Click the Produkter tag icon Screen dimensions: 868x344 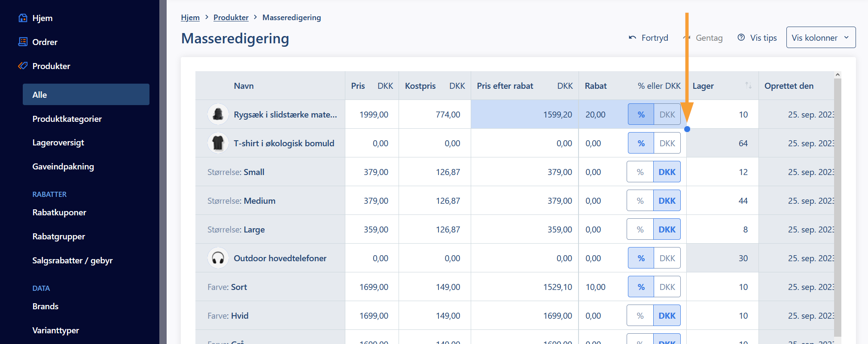[23, 66]
